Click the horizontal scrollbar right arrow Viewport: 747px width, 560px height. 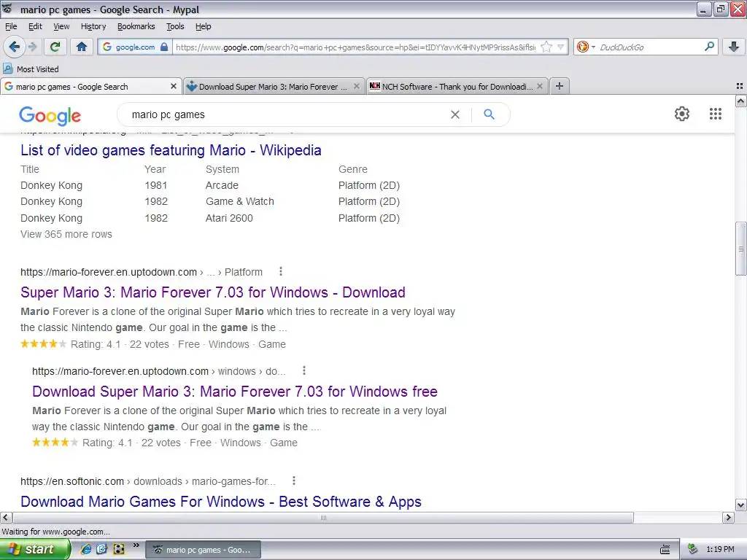(x=728, y=518)
